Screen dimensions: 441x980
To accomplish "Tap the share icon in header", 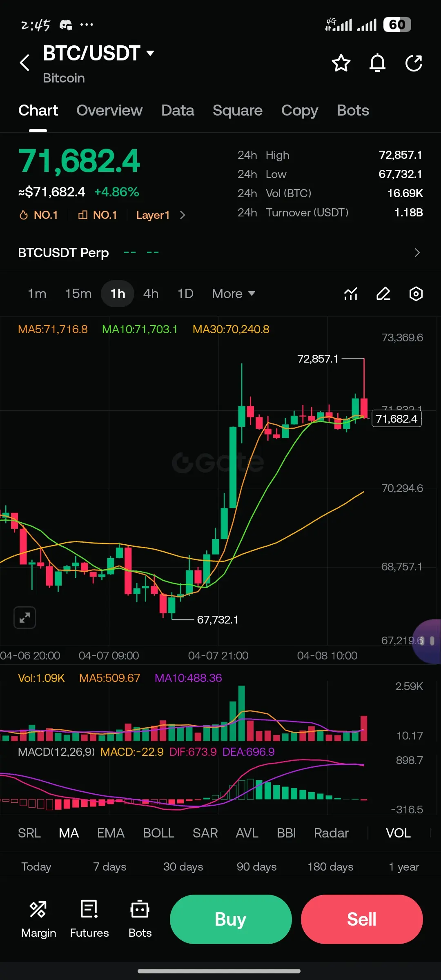I will [x=414, y=63].
